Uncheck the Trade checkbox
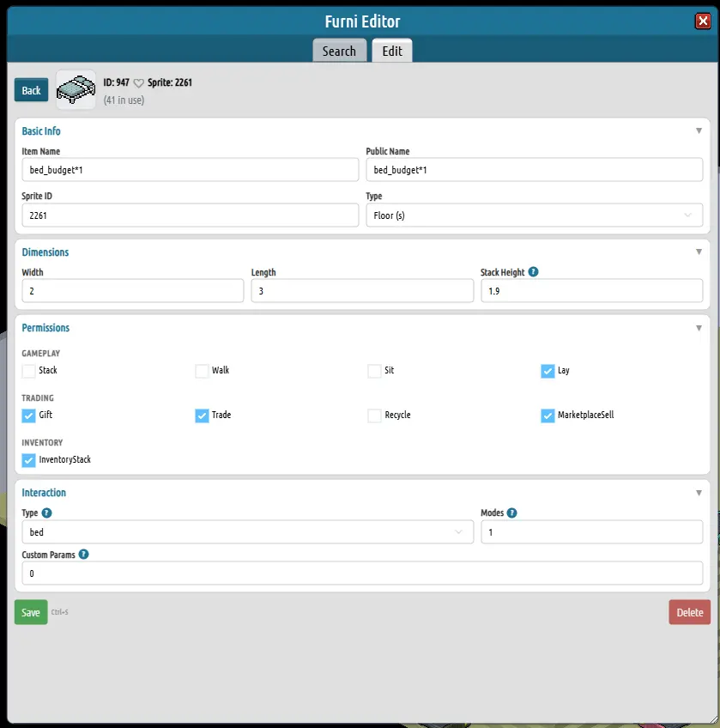The width and height of the screenshot is (720, 728). (202, 416)
